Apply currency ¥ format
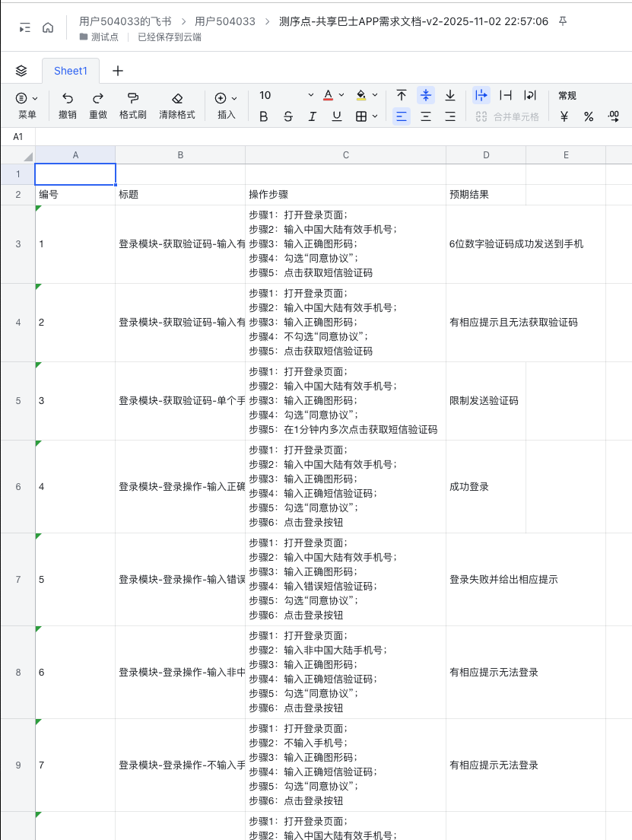This screenshot has height=840, width=632. 564,116
